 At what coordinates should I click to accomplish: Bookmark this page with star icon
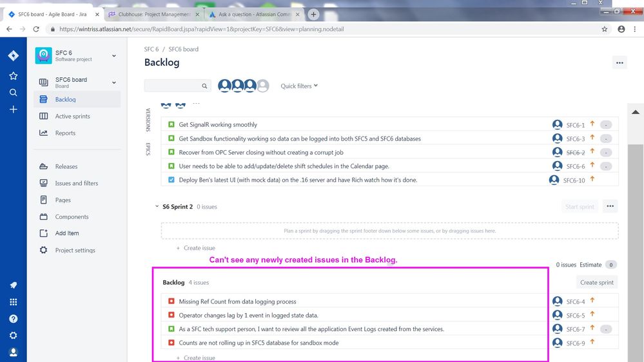(x=604, y=29)
